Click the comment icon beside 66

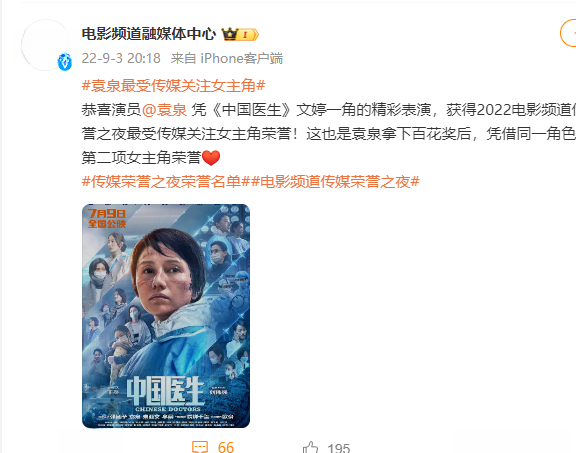200,447
